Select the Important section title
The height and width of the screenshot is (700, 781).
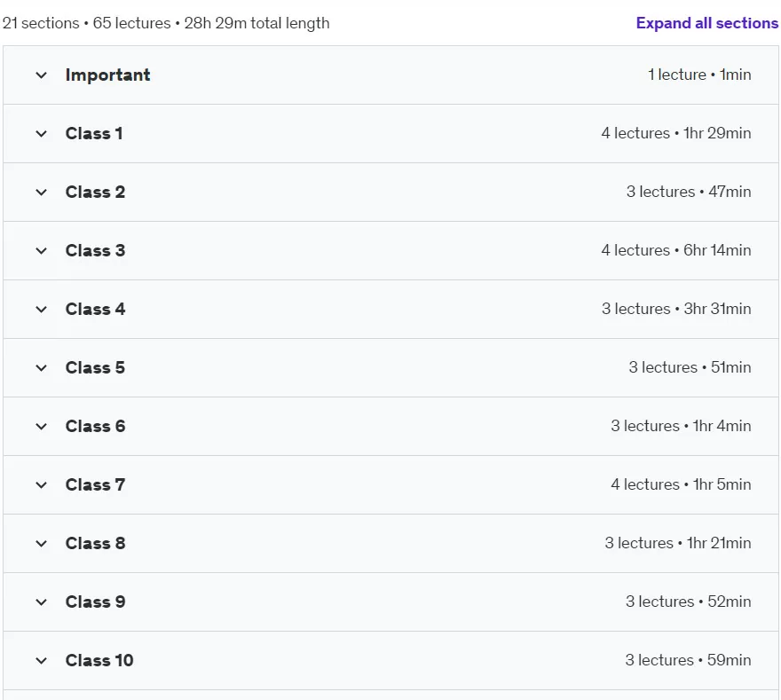107,75
